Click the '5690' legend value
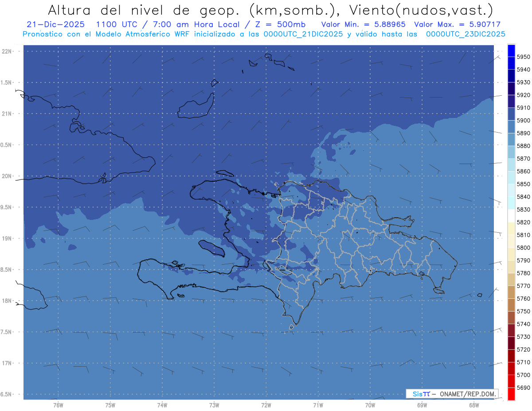Viewport: 532px width, 411px height. click(x=523, y=388)
